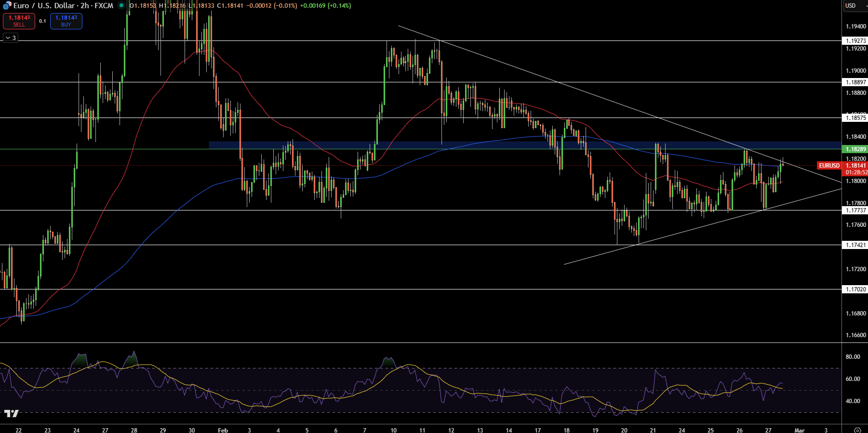Image resolution: width=868 pixels, height=433 pixels.
Task: Select the ascending lower trendline
Action: pyautogui.click(x=703, y=226)
